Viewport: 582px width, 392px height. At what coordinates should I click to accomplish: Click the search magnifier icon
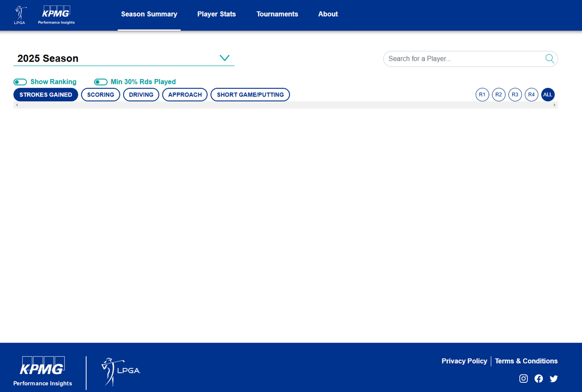(x=550, y=59)
